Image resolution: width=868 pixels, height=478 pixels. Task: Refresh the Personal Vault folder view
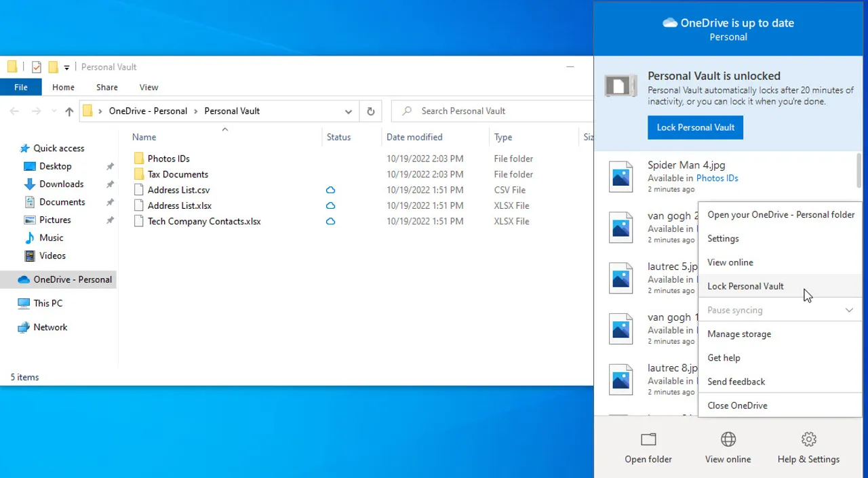370,111
